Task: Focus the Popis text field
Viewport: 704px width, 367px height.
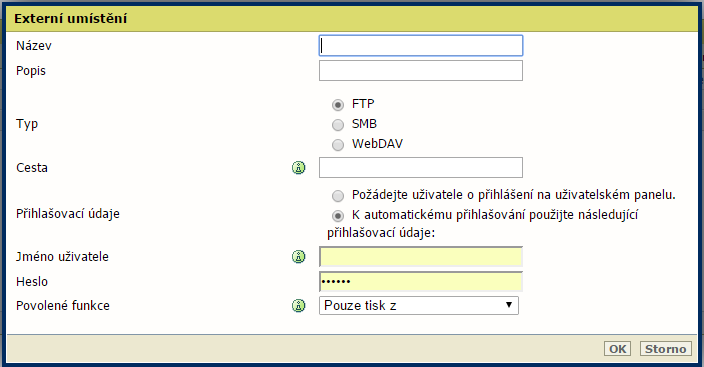Action: 421,71
